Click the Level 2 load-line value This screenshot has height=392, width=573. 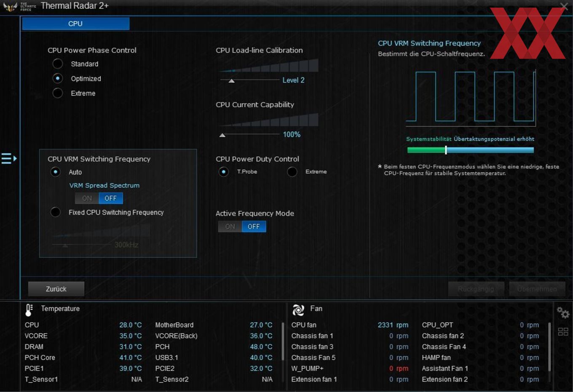293,80
